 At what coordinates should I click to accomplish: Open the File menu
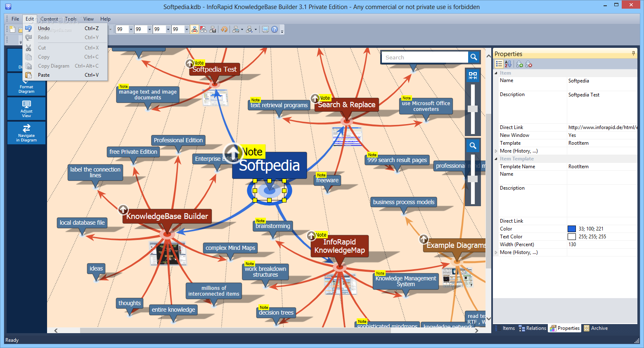[x=15, y=19]
